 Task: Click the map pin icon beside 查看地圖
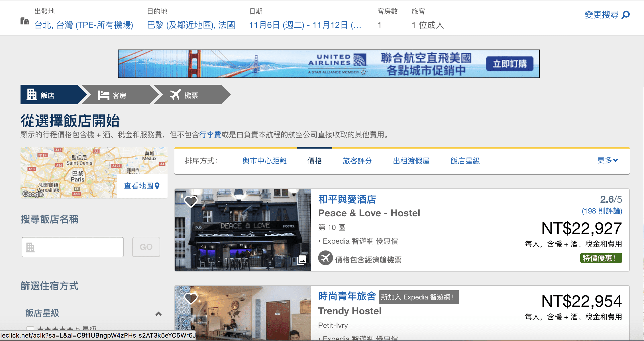[x=157, y=186]
